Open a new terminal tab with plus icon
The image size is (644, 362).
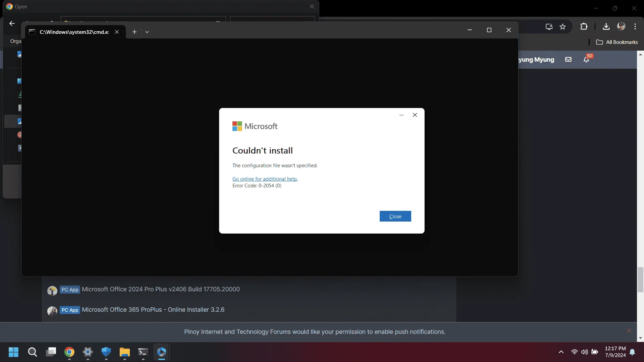134,32
